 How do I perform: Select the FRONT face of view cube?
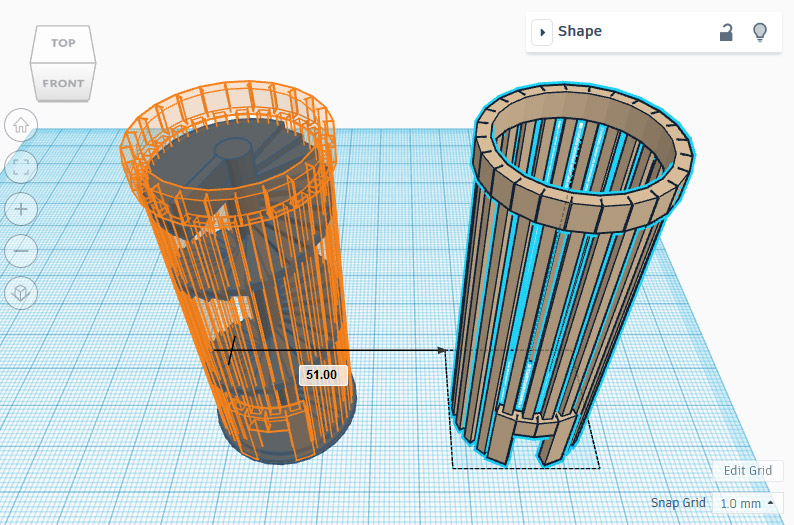coord(63,83)
